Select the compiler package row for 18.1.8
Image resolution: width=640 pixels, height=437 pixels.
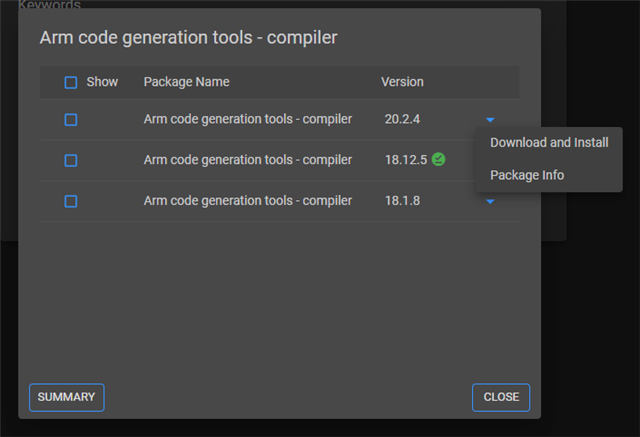(x=280, y=201)
